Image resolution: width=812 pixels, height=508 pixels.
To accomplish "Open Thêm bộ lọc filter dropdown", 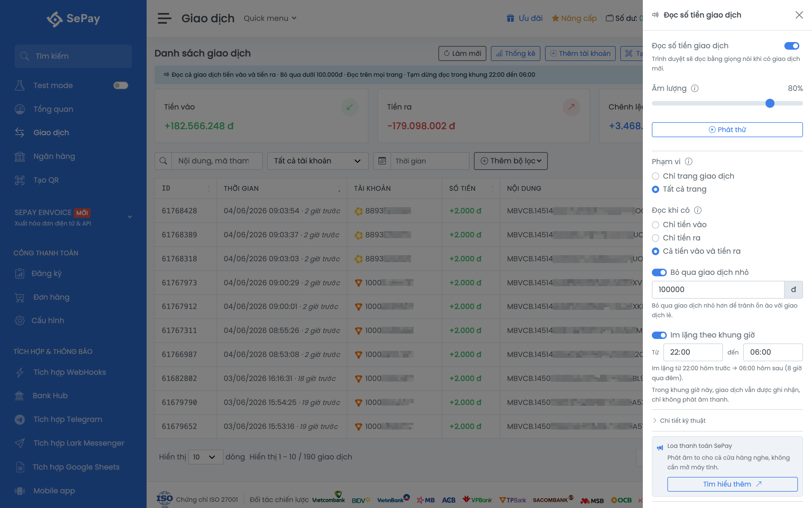I will (510, 161).
